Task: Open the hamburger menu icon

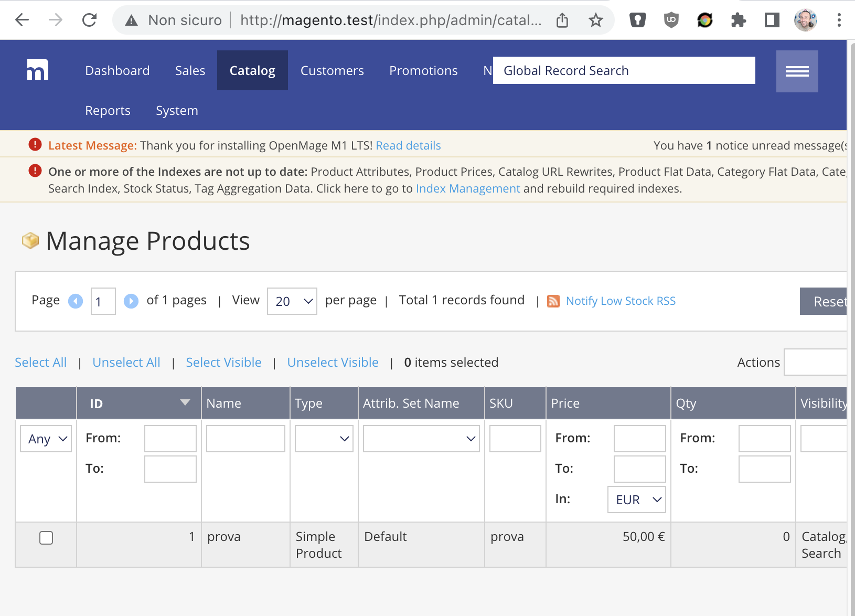Action: pyautogui.click(x=797, y=71)
